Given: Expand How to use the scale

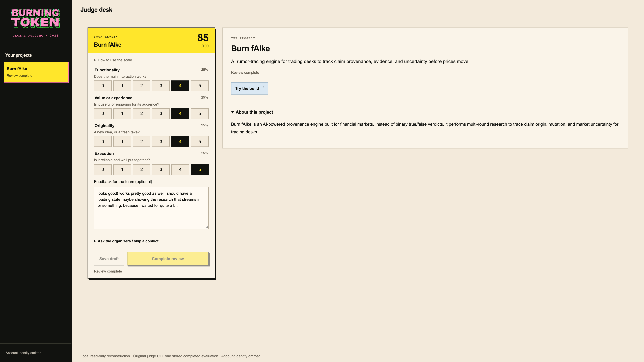Looking at the screenshot, I should [113, 60].
